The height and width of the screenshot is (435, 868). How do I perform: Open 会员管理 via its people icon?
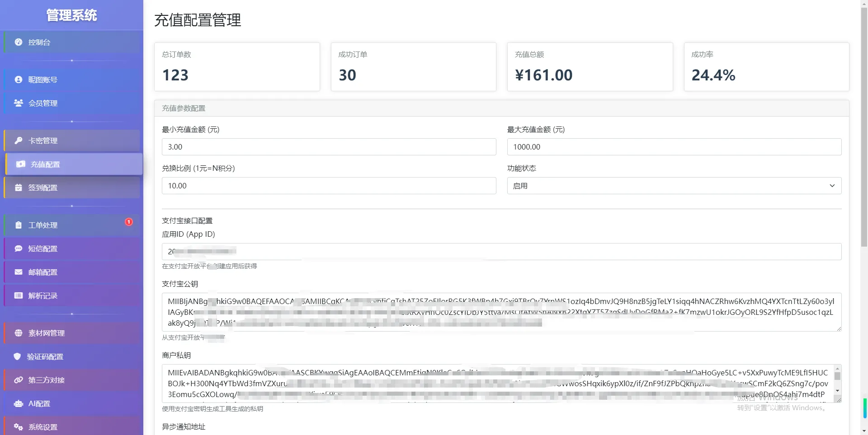19,103
